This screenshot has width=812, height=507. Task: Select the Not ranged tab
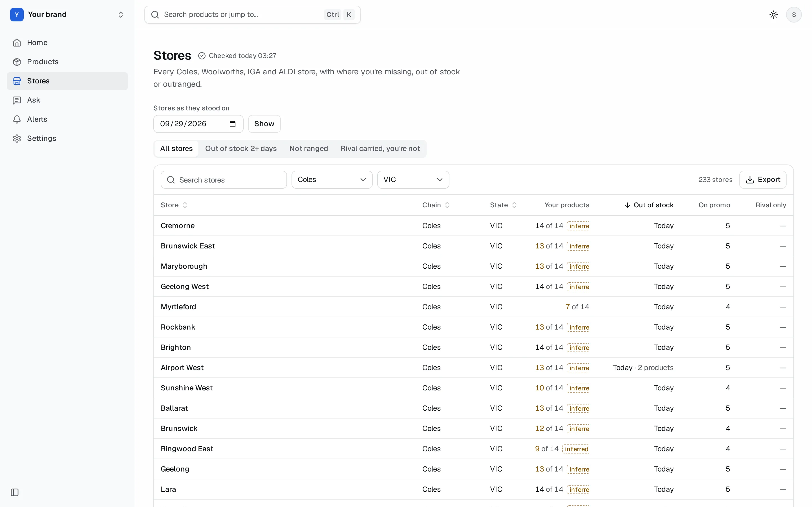[308, 148]
